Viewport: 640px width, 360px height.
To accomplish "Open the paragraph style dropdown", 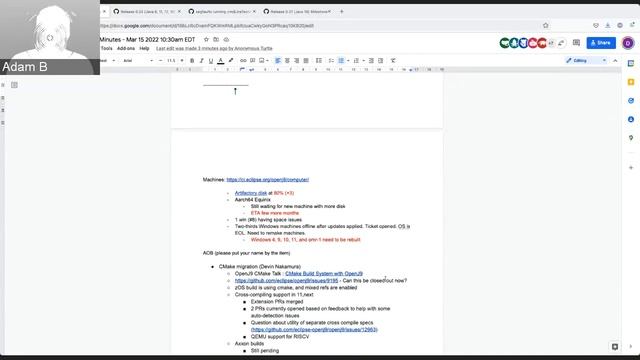I will (x=108, y=60).
